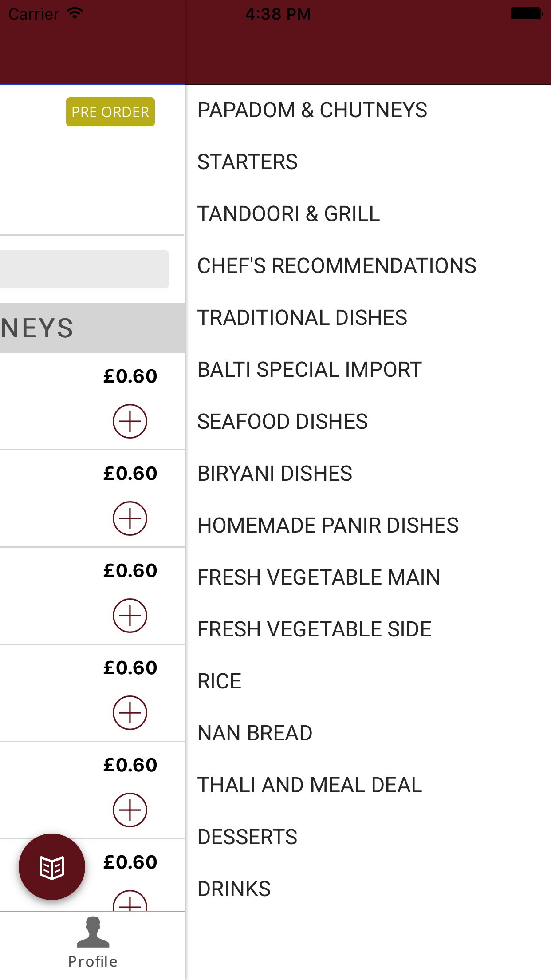551x980 pixels.
Task: Add the fourth £0.60 item to order
Action: (x=130, y=712)
